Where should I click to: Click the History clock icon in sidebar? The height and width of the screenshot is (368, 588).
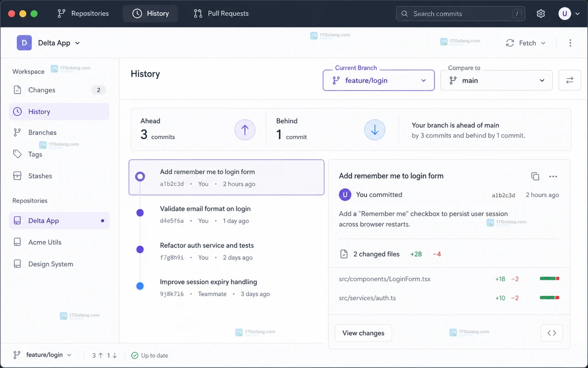17,112
